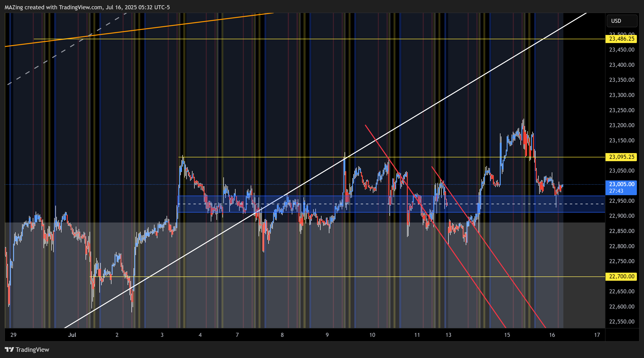Image resolution: width=644 pixels, height=358 pixels.
Task: Click the date label 10 on time axis
Action: [372, 335]
